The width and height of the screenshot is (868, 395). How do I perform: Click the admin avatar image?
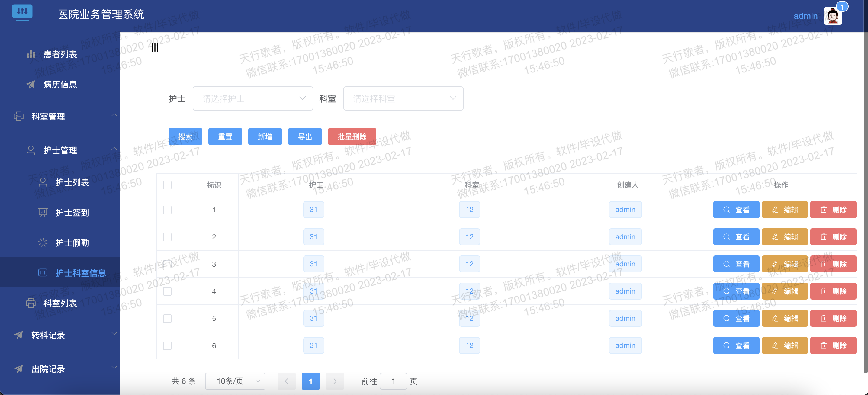[x=832, y=16]
